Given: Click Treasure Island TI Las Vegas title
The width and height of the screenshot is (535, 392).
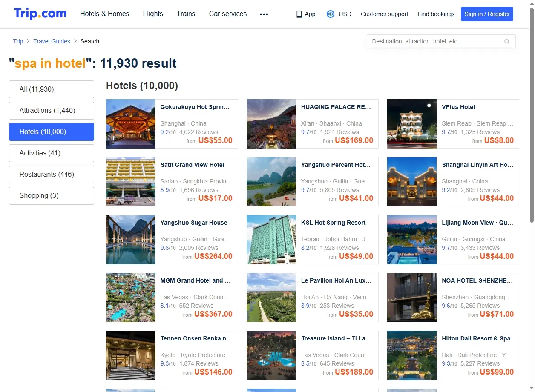Looking at the screenshot, I should pyautogui.click(x=336, y=339).
